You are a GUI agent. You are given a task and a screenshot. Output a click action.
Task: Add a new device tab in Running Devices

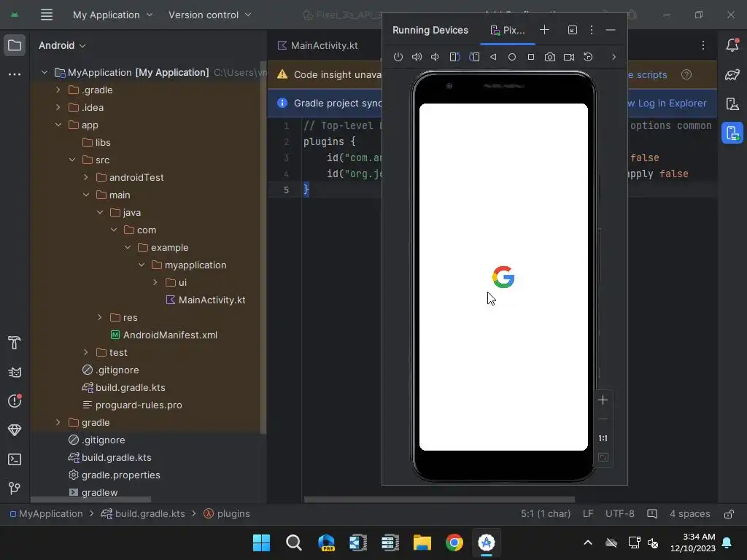(x=544, y=30)
